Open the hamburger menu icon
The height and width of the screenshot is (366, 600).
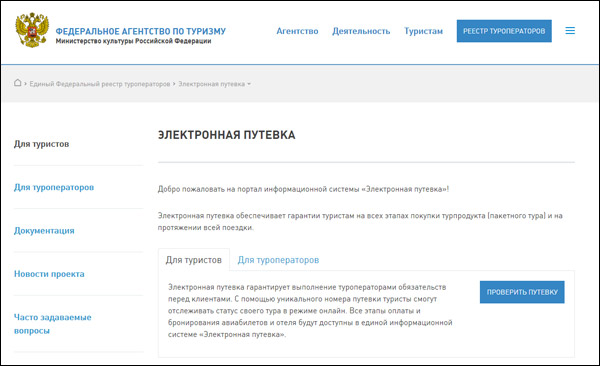coord(570,31)
